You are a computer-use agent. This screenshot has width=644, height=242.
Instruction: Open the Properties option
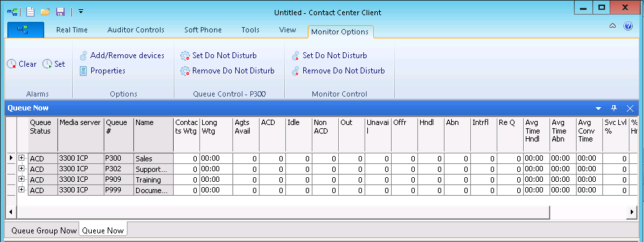click(102, 71)
